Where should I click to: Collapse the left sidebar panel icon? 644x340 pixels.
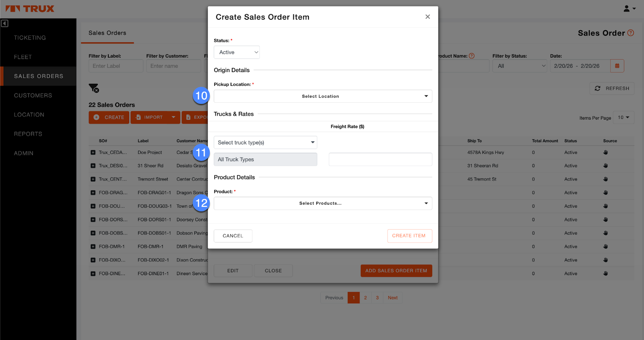(4, 23)
